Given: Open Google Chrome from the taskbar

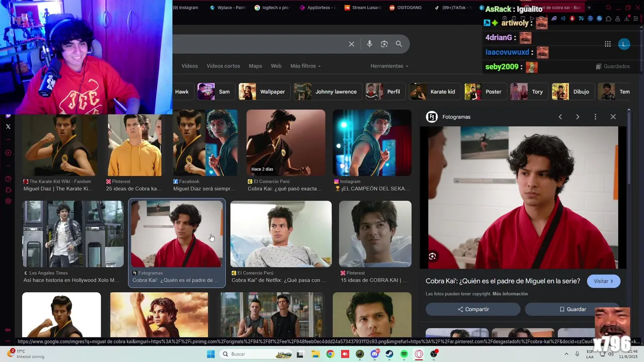Looking at the screenshot, I should pos(330,354).
